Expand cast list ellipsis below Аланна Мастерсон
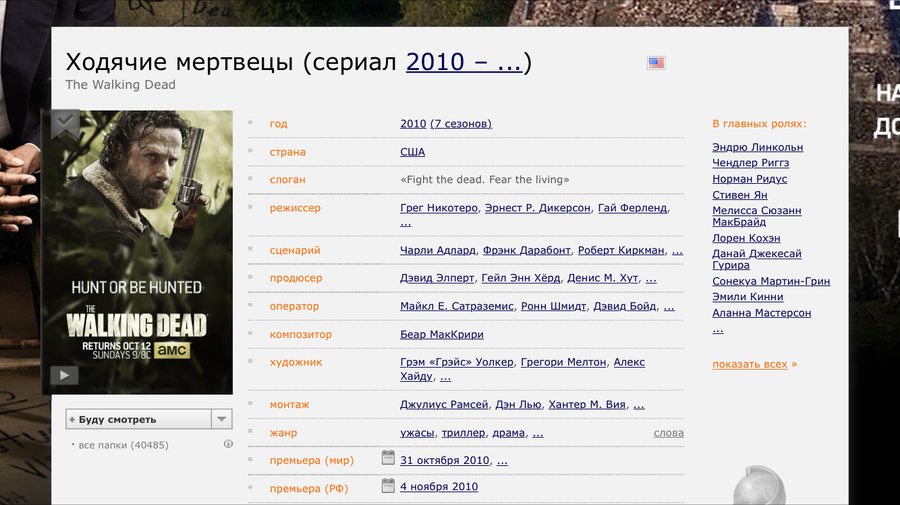This screenshot has height=505, width=900. 718,330
